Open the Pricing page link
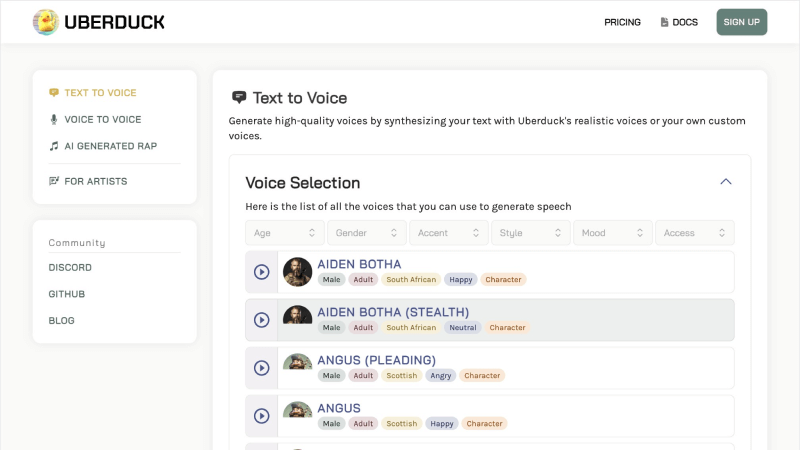The width and height of the screenshot is (800, 450). point(622,22)
